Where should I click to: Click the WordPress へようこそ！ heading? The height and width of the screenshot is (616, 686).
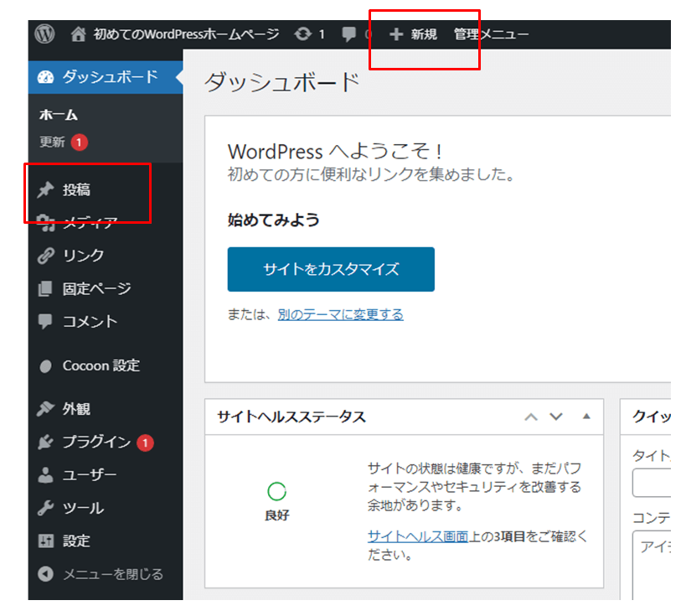[335, 152]
